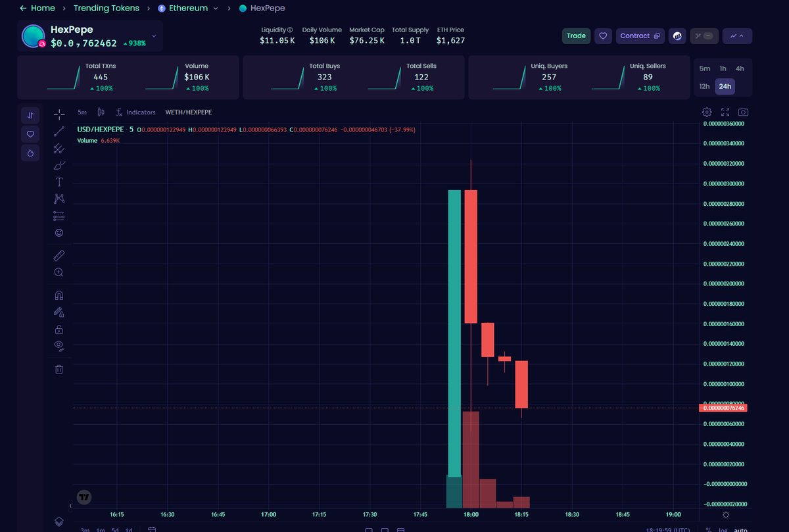Toggle the magnet snap mode
The width and height of the screenshot is (789, 532).
(x=59, y=295)
